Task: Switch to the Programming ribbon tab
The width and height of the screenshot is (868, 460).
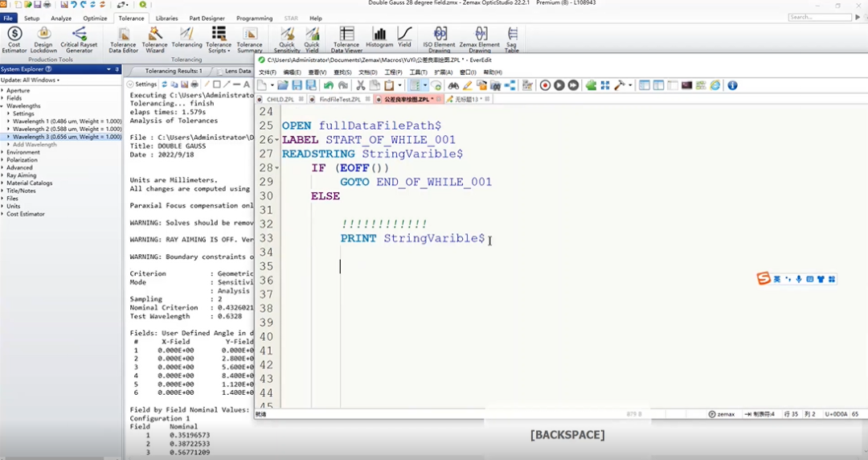Action: click(255, 18)
